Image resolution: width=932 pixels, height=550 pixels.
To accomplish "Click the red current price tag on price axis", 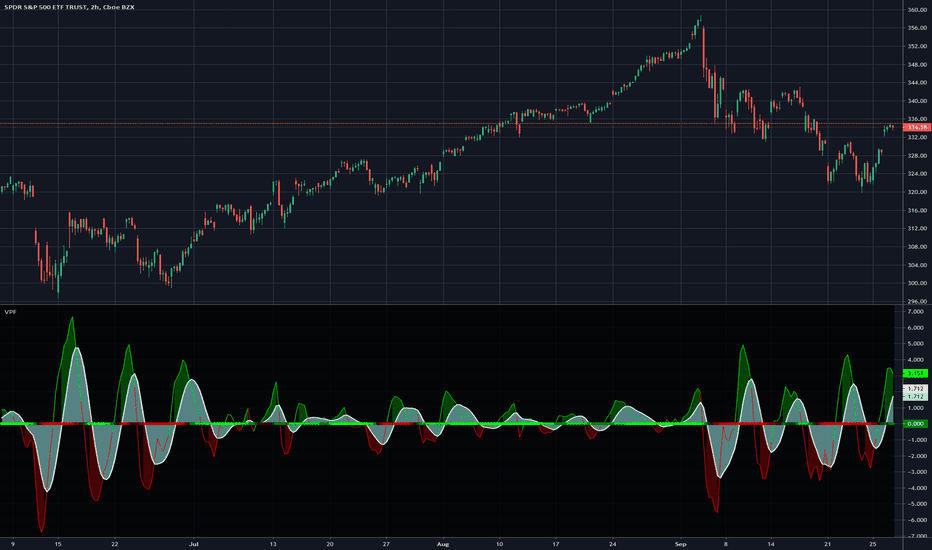I will pyautogui.click(x=916, y=127).
